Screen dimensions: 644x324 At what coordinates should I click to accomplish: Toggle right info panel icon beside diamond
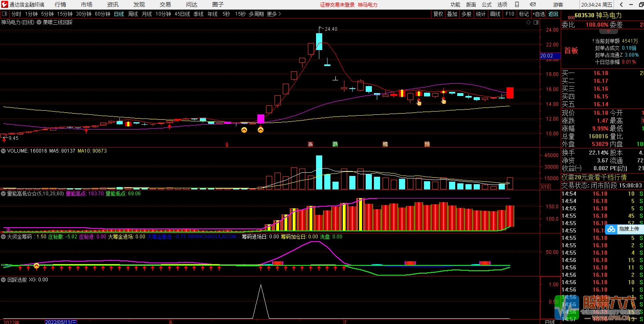coord(536,23)
